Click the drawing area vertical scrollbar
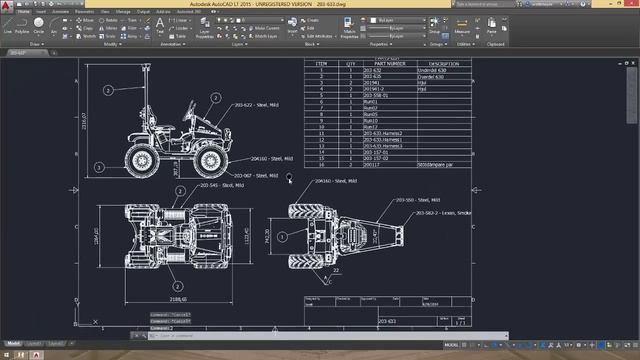640x360 pixels. 632,95
